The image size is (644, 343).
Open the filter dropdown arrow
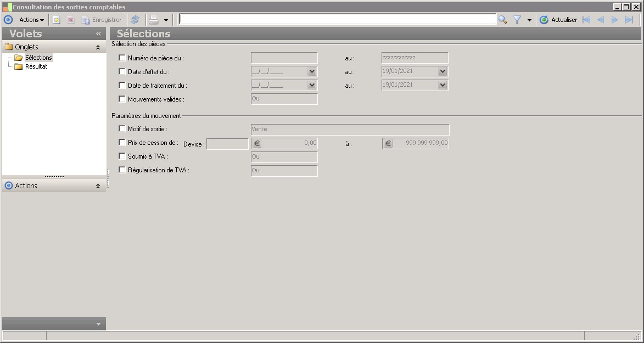click(529, 20)
